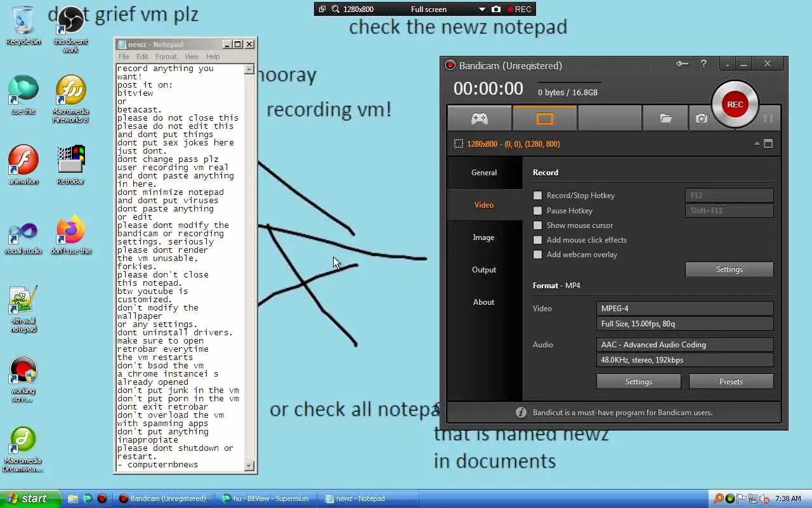Click the Presets button
The height and width of the screenshot is (508, 812).
click(731, 382)
